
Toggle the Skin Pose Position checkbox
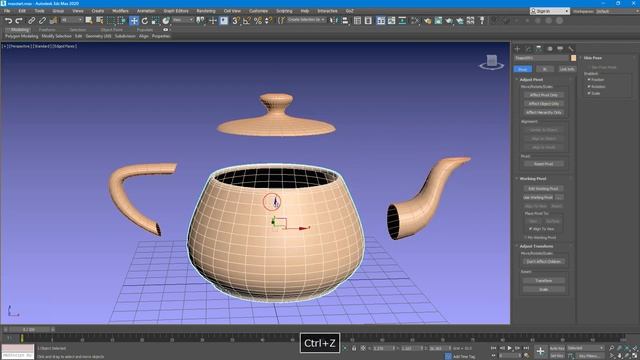[589, 80]
